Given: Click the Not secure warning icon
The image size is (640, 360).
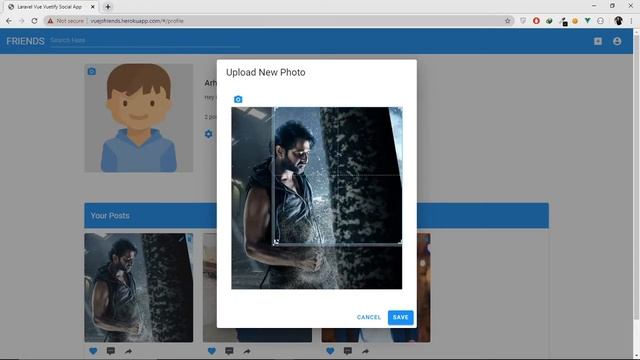Looking at the screenshot, I should (x=50, y=21).
